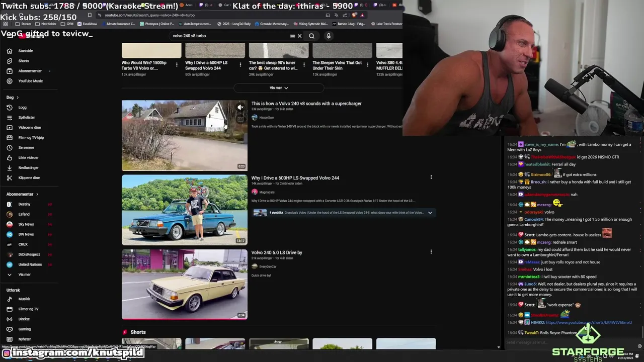
Task: Open options for The best cheap 90's tuner card
Action: click(304, 65)
